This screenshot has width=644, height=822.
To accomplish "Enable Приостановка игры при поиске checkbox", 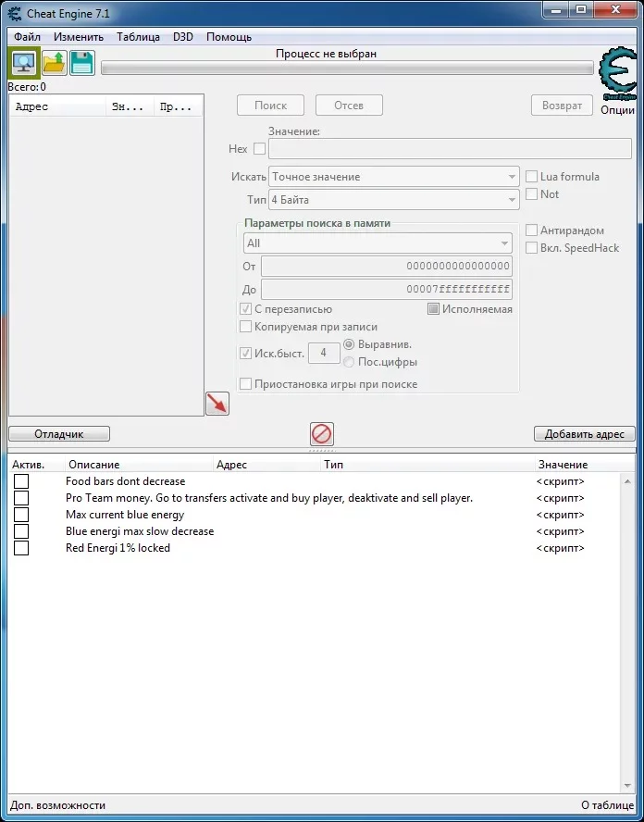I will coord(245,384).
